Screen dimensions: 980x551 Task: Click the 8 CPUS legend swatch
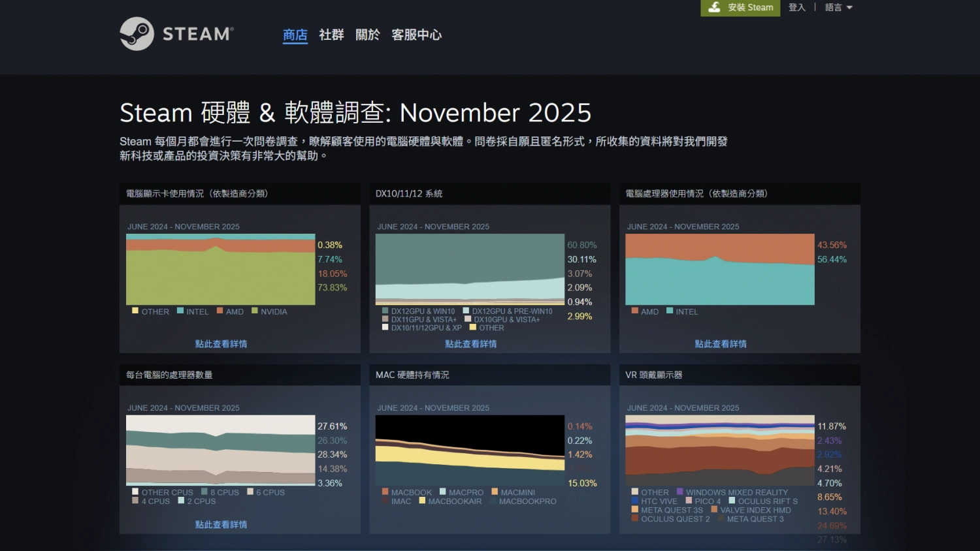click(x=204, y=492)
